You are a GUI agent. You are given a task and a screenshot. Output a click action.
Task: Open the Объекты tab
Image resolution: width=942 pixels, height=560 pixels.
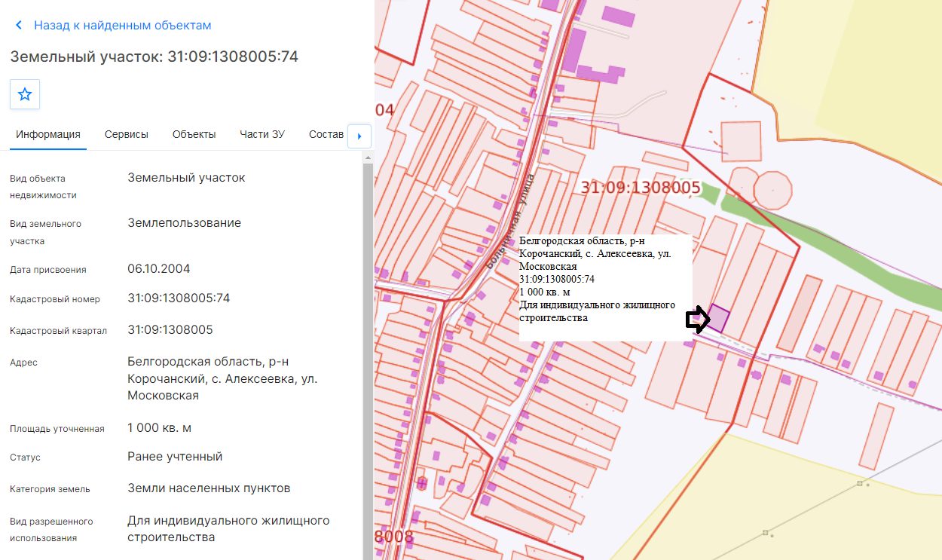tap(194, 134)
